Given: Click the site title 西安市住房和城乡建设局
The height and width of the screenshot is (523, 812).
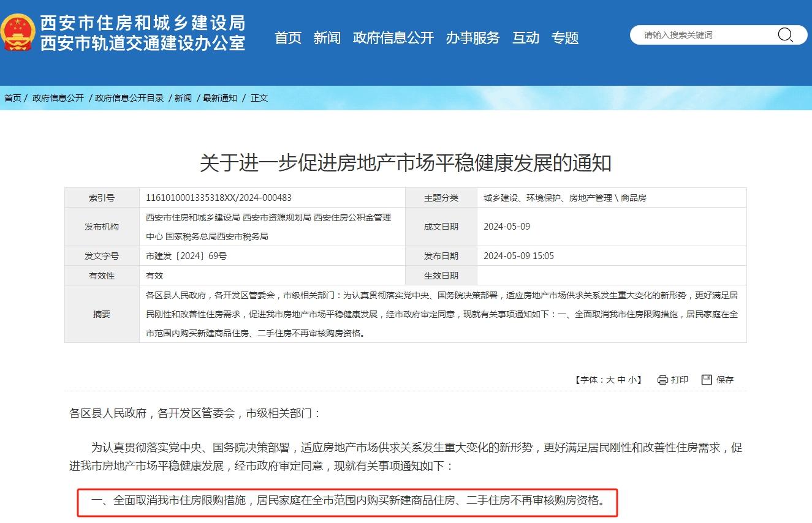Looking at the screenshot, I should tap(143, 23).
